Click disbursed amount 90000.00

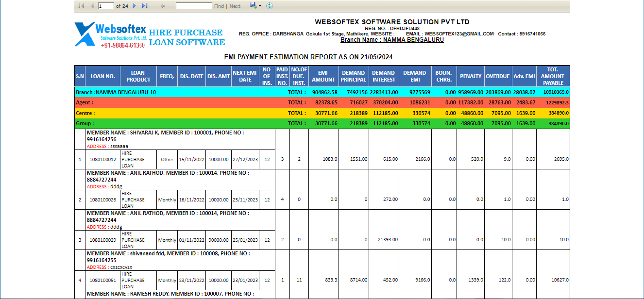tap(219, 240)
